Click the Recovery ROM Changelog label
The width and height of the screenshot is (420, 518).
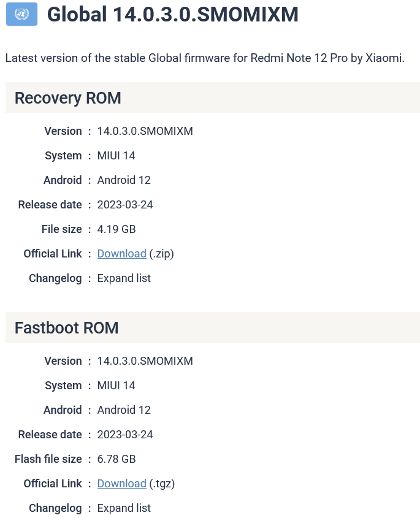click(55, 278)
